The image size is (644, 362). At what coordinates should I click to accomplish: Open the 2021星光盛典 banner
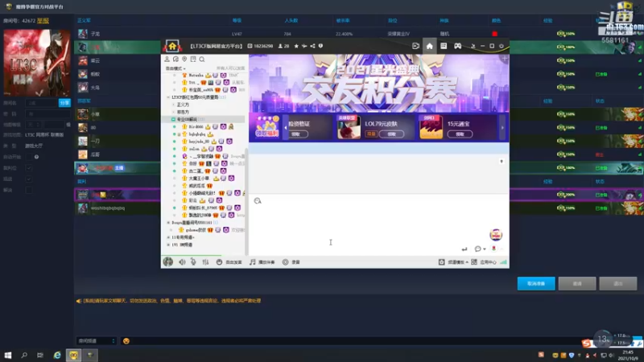click(x=378, y=84)
